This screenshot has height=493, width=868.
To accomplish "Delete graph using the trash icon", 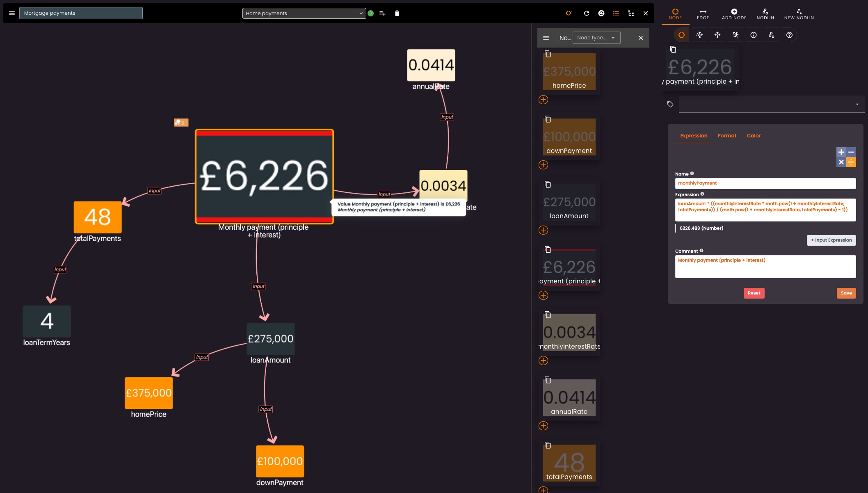I will point(397,13).
